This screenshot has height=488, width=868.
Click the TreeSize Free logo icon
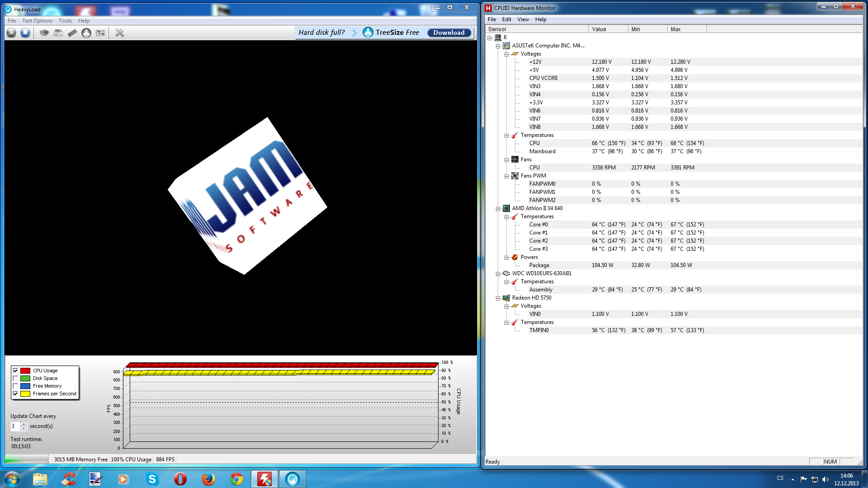368,33
